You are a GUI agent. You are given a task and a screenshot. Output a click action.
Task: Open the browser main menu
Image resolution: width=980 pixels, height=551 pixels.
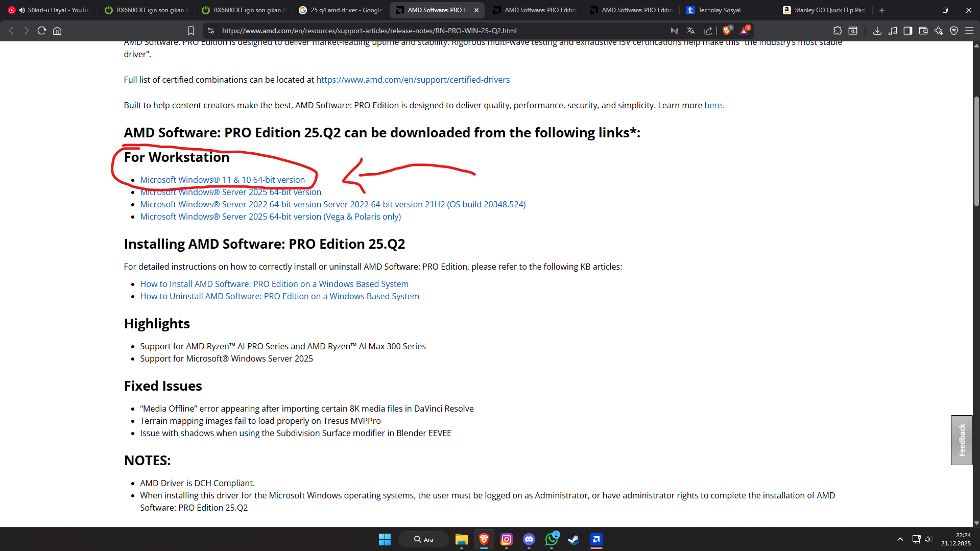(969, 31)
